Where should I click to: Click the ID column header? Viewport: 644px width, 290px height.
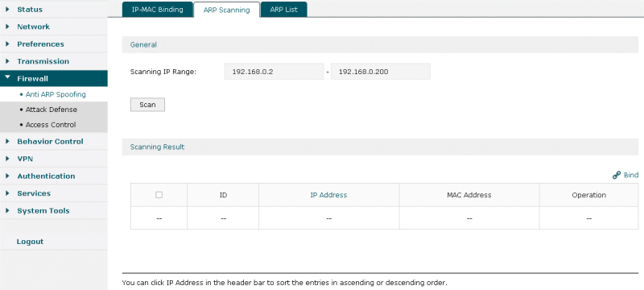coord(223,195)
